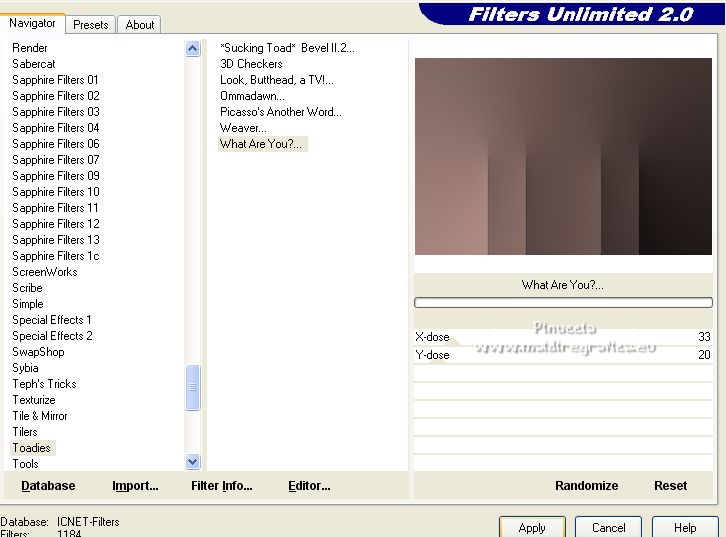Click the filter preview image
726x537 pixels.
click(x=563, y=156)
